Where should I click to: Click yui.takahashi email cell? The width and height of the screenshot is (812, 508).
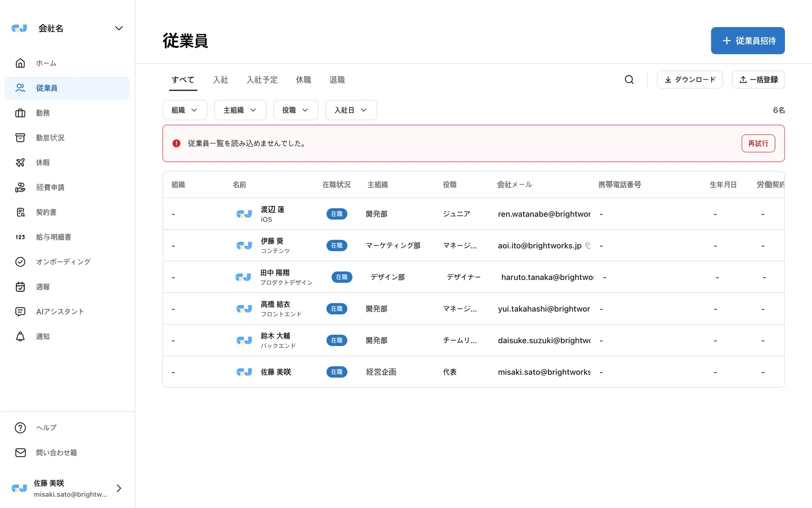point(544,309)
